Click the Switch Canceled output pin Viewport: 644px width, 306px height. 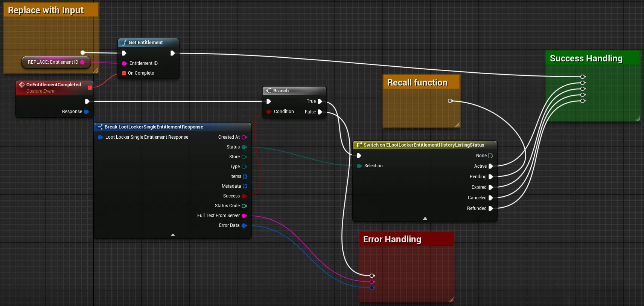click(x=491, y=198)
